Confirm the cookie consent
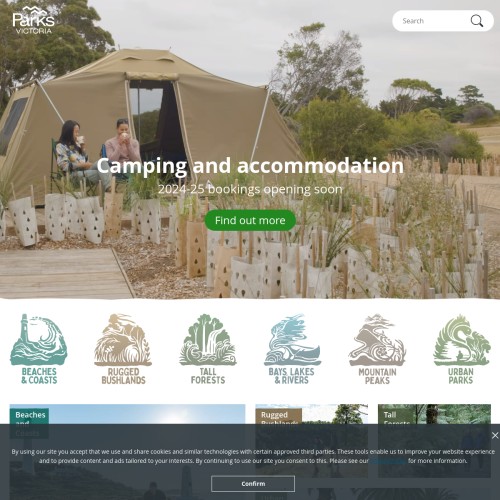500x500 pixels. click(253, 484)
